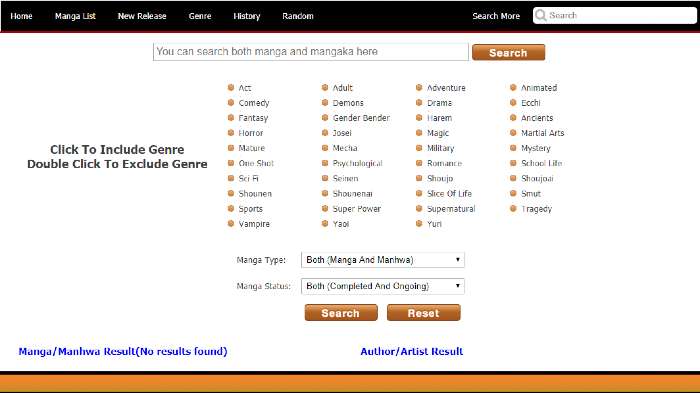The height and width of the screenshot is (393, 700).
Task: Click the Reset button
Action: (424, 313)
